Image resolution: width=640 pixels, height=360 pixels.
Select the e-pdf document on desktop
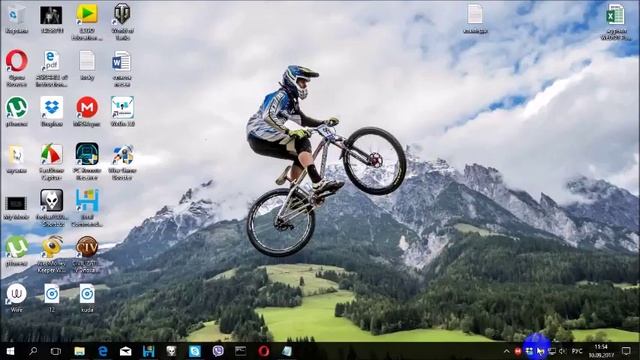click(51, 61)
